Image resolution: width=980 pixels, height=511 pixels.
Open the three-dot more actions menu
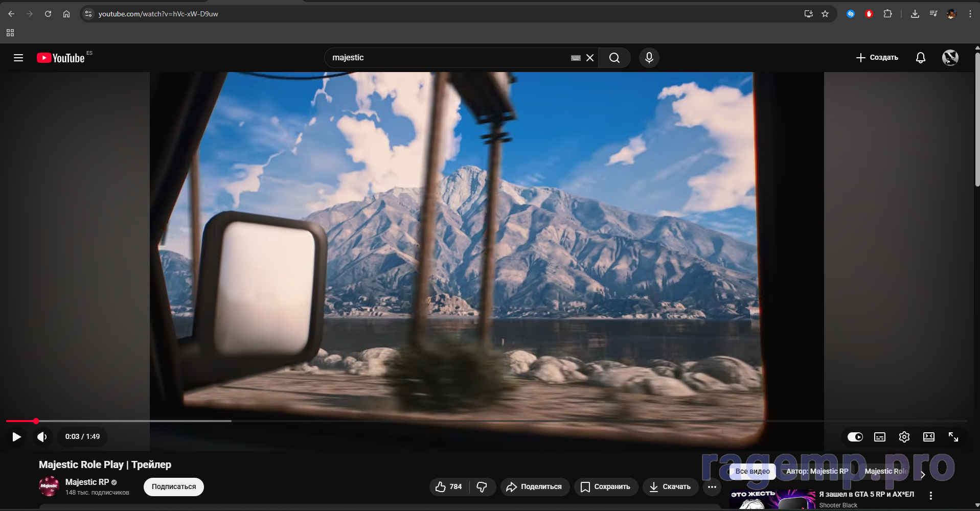[x=712, y=487]
